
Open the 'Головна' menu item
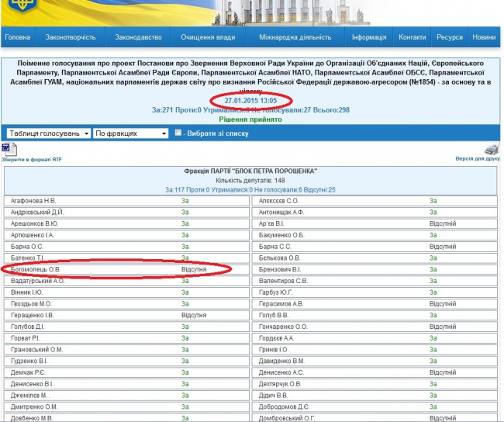click(x=18, y=37)
